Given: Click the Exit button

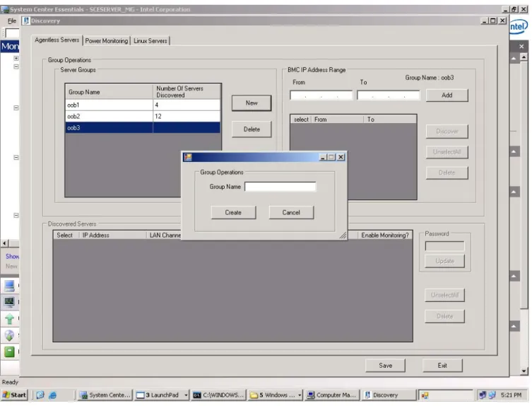Looking at the screenshot, I should point(442,366).
